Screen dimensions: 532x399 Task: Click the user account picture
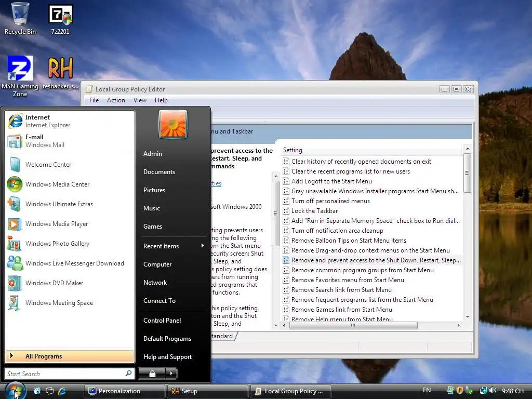click(172, 124)
